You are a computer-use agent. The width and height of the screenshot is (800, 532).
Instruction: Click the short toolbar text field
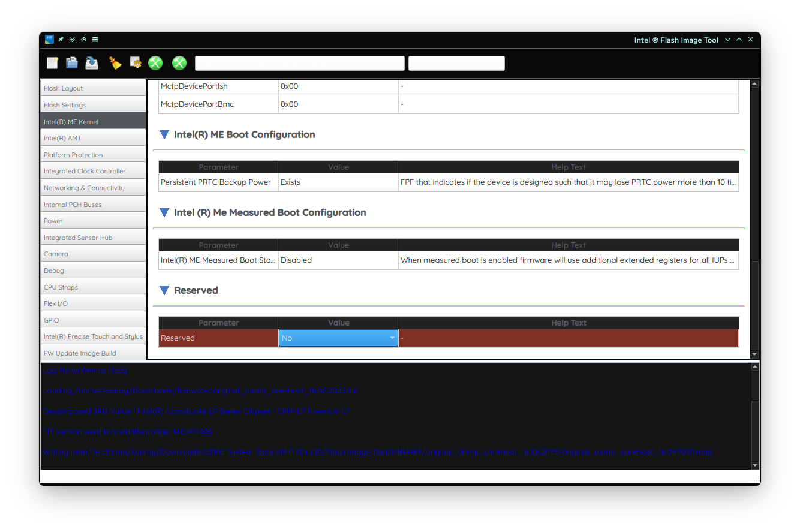(456, 63)
